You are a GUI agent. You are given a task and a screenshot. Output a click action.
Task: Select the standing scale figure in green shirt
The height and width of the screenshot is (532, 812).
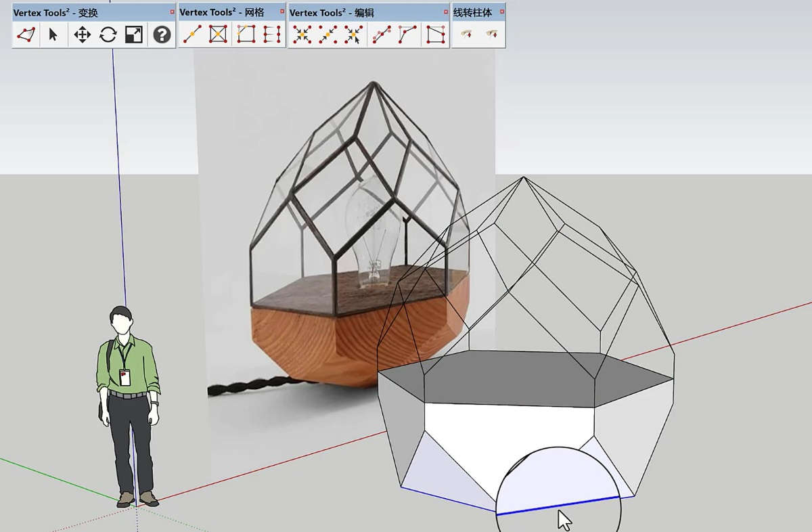tap(128, 406)
